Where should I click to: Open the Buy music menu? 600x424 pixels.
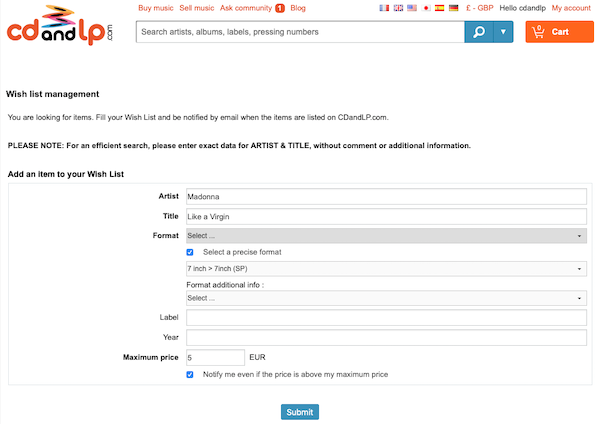click(155, 8)
